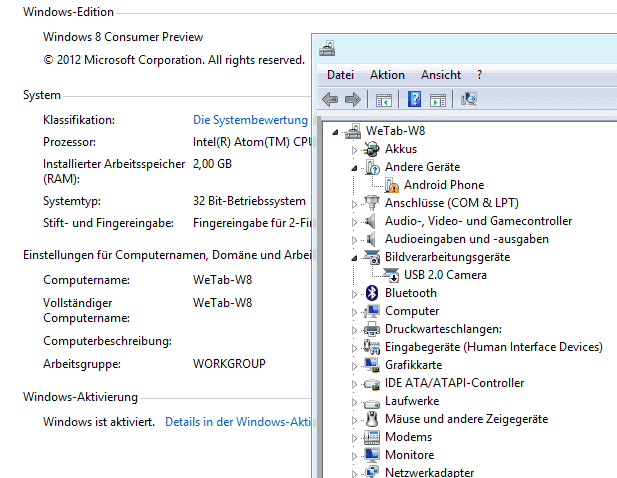Image resolution: width=617 pixels, height=478 pixels.
Task: Expand Audioeingaben und -ausgaben
Action: pos(354,240)
